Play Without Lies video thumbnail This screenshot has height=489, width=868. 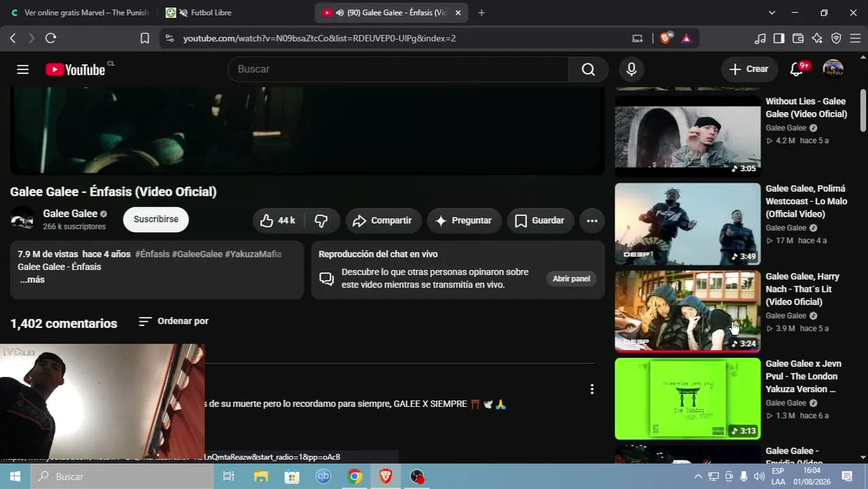pyautogui.click(x=687, y=137)
